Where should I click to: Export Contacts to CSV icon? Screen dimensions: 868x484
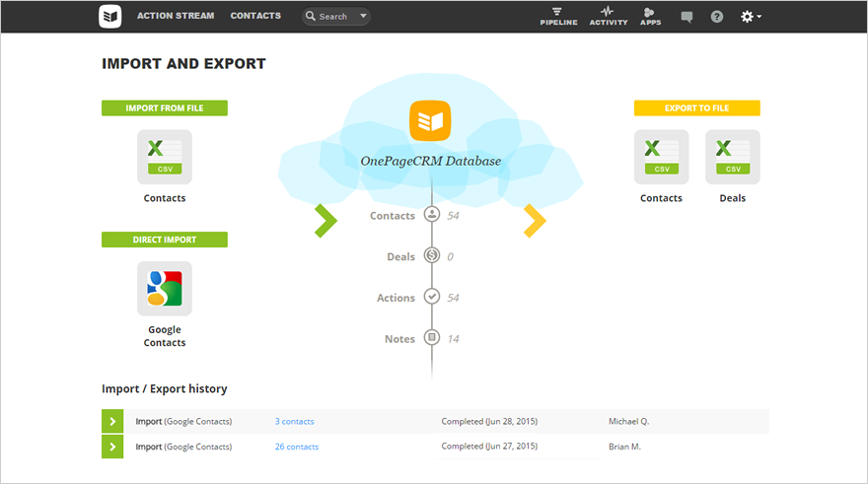pos(662,157)
